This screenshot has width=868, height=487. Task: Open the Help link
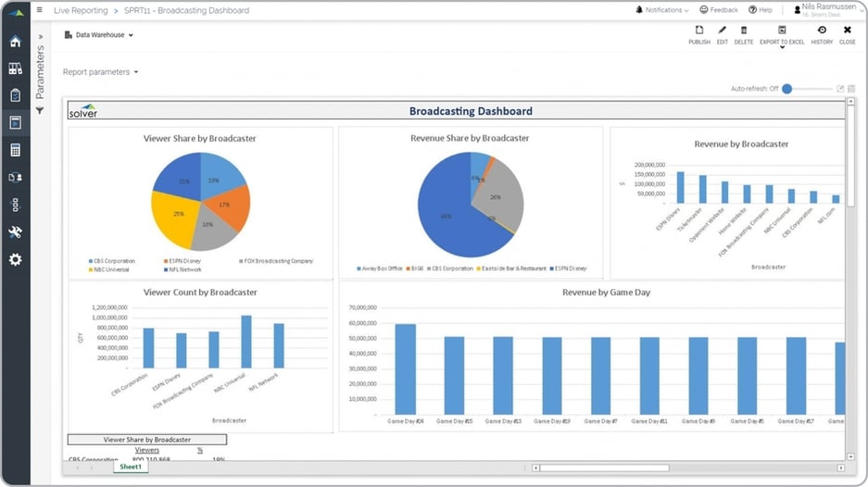tap(760, 10)
